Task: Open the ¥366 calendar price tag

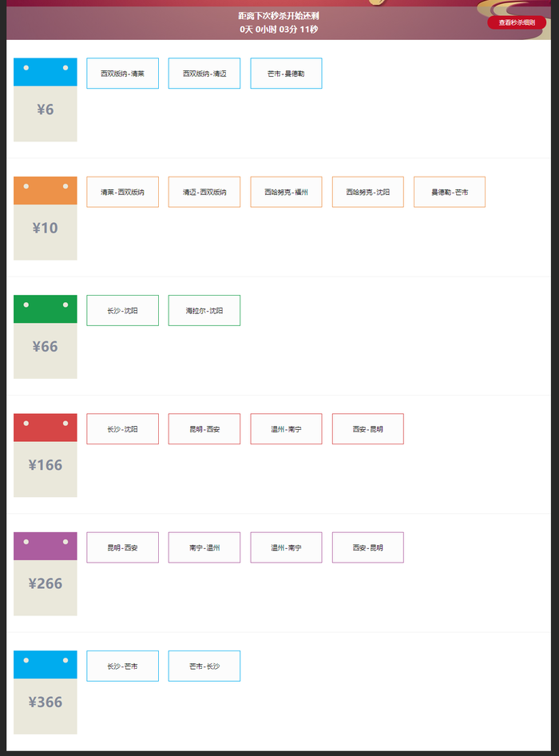Action: click(46, 692)
